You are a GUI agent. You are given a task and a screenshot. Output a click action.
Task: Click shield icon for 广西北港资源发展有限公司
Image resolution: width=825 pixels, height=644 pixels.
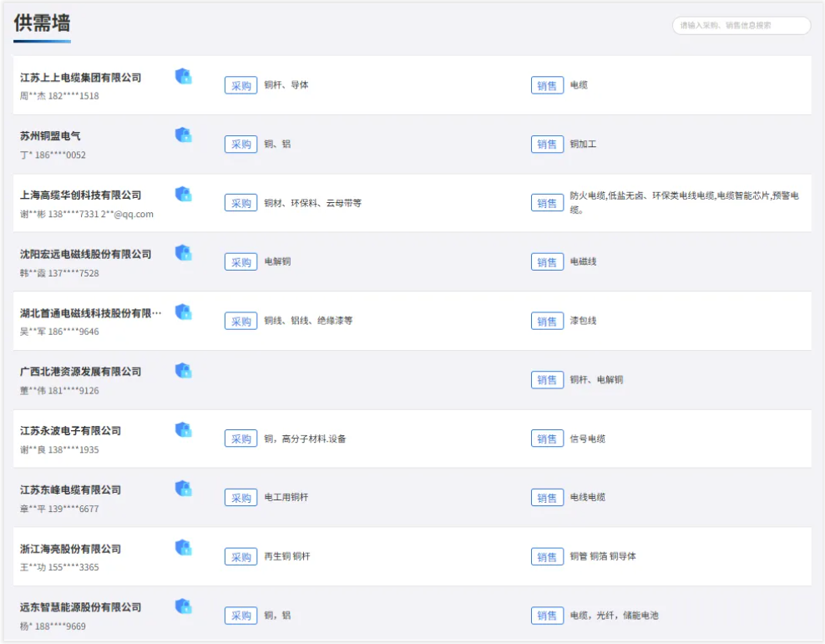[183, 370]
